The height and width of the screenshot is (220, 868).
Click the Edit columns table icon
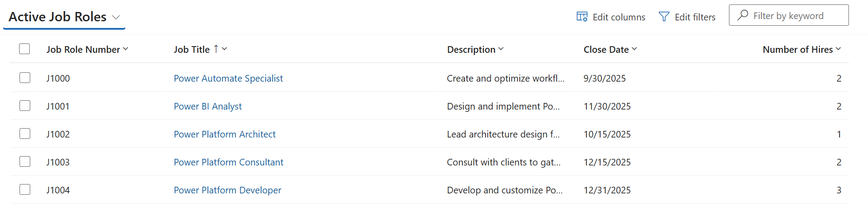[582, 17]
